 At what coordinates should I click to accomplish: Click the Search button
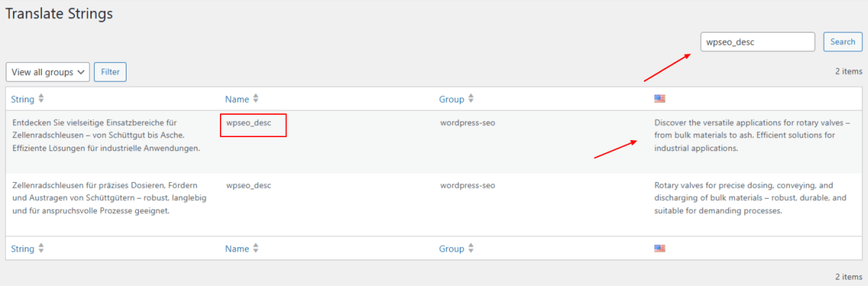point(843,42)
